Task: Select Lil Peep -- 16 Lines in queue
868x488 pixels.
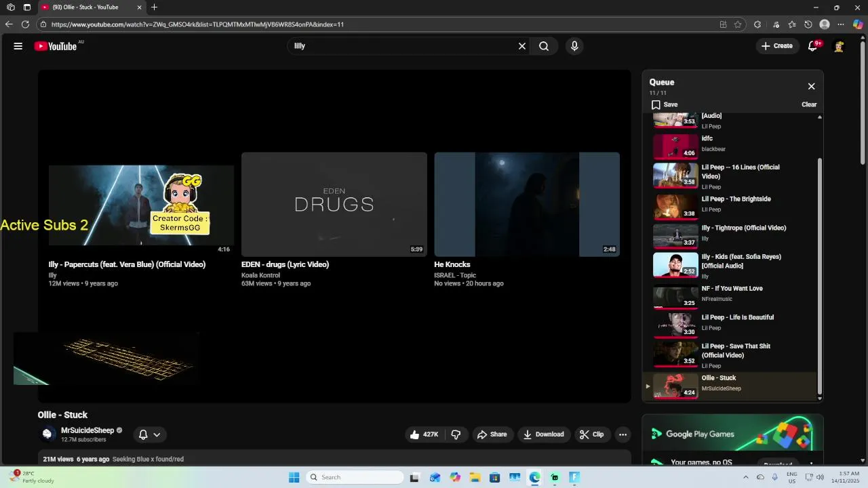Action: click(731, 176)
